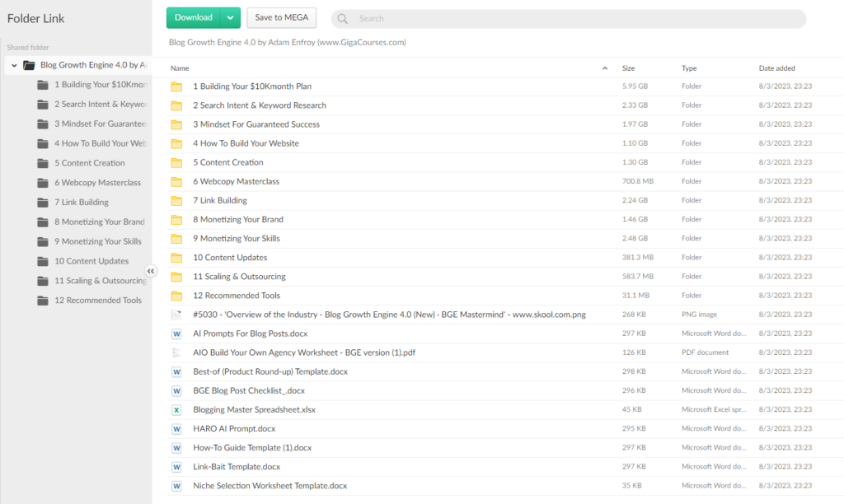The width and height of the screenshot is (844, 504).
Task: Collapse the sidebar with the double-arrow control
Action: (151, 270)
